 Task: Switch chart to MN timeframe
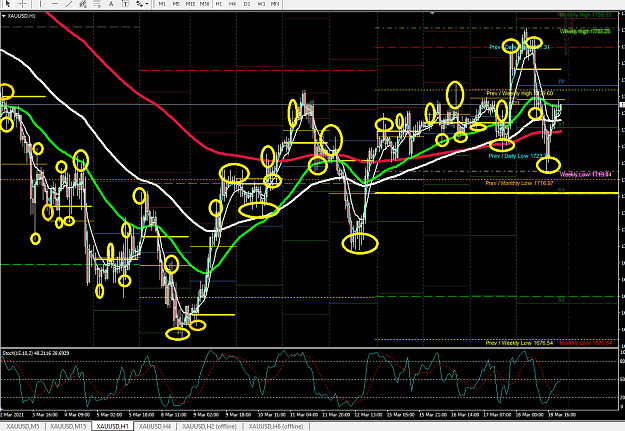coord(275,4)
